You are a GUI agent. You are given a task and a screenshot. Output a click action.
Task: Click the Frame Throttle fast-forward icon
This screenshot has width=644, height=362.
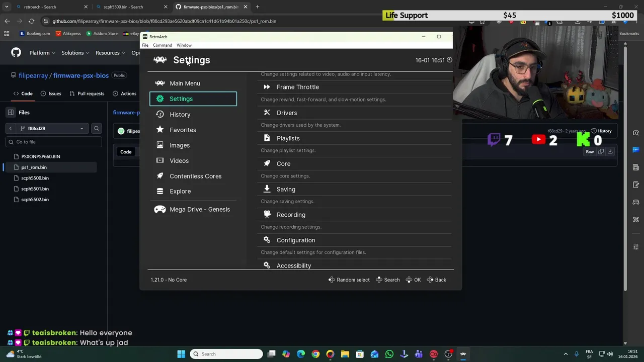pos(267,87)
